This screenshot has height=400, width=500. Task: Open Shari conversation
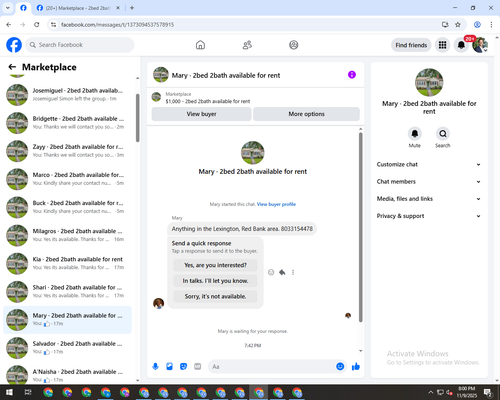click(67, 291)
